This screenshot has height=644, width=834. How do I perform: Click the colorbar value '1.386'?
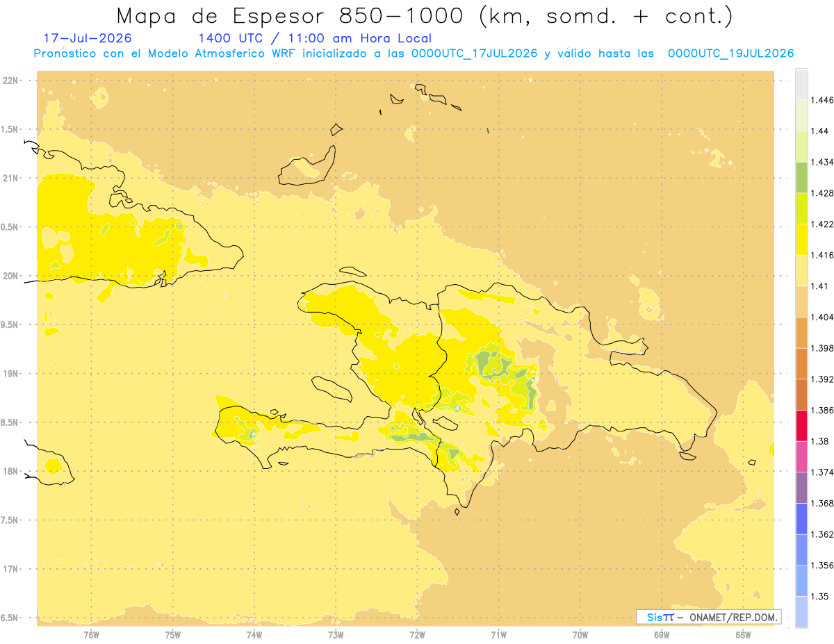822,411
